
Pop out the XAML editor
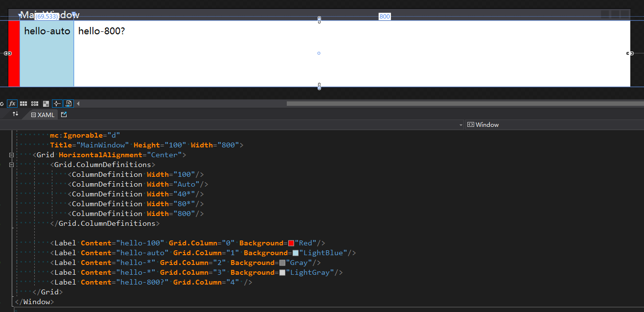[64, 114]
